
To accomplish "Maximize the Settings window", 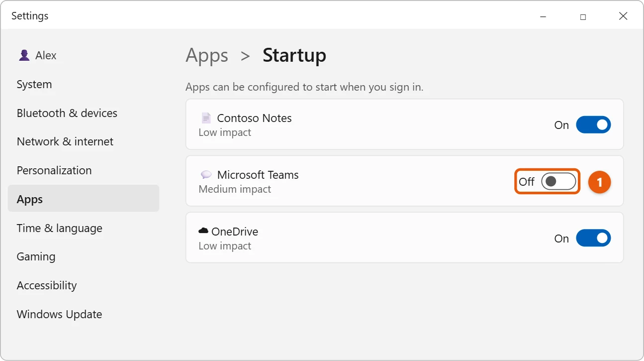I will click(x=583, y=16).
